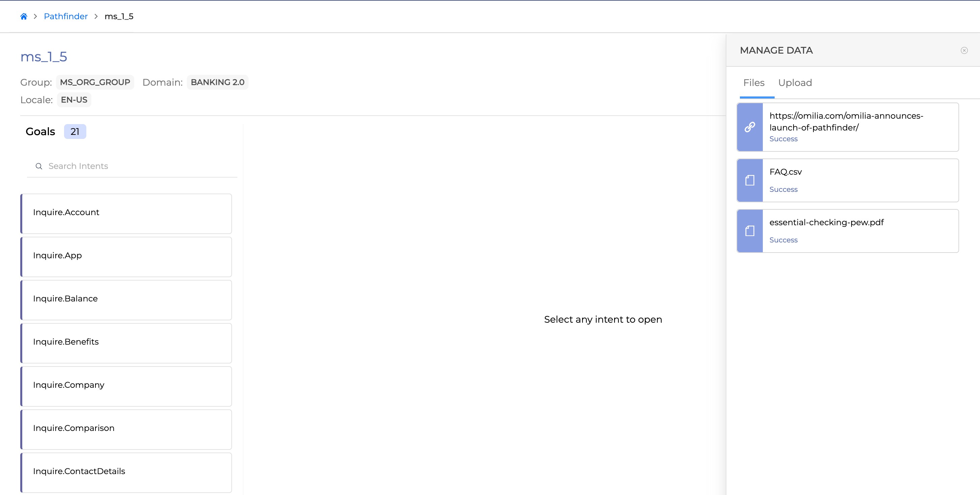Select the Files tab

(x=754, y=83)
